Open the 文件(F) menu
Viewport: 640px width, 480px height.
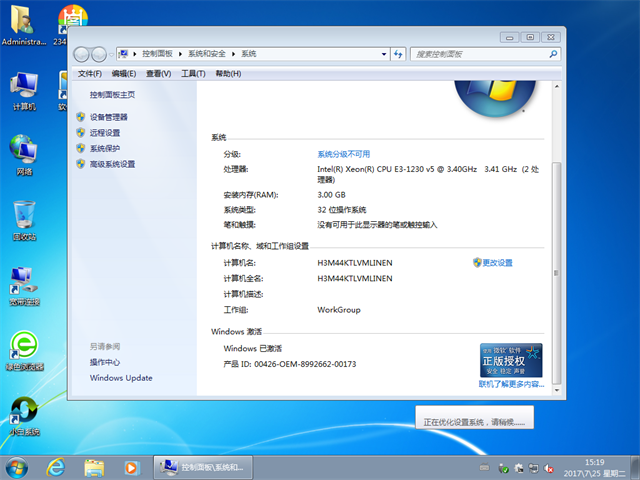coord(90,73)
